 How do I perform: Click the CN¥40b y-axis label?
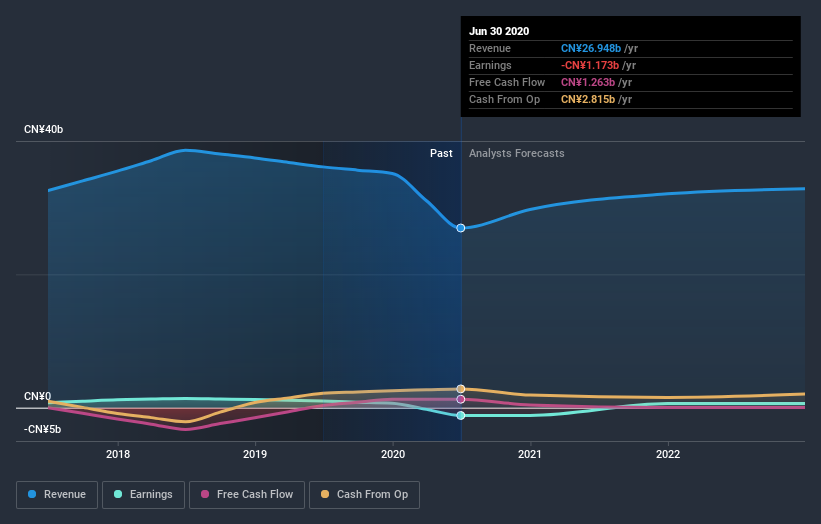tap(43, 129)
